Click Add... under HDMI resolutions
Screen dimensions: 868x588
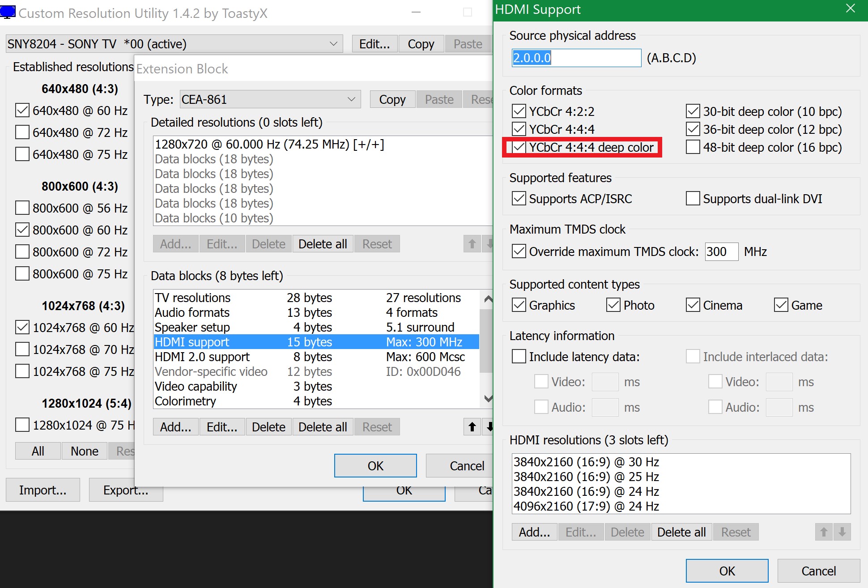534,532
